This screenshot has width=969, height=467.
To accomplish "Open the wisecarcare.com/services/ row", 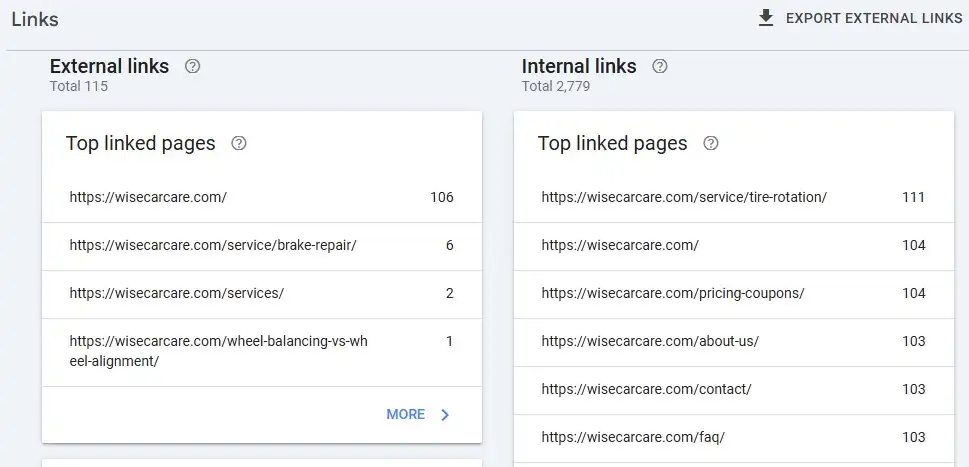I will coord(262,293).
